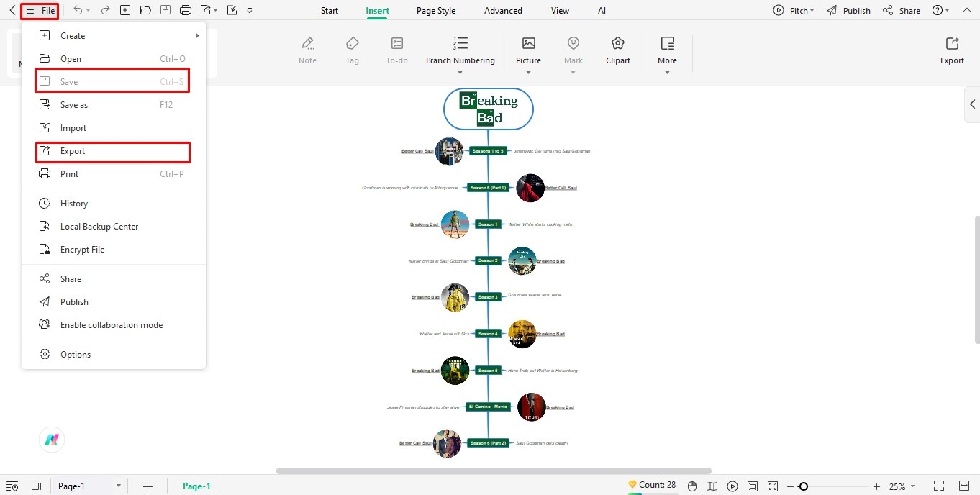Click the Tag ribbon icon
980x495 pixels.
coord(352,50)
